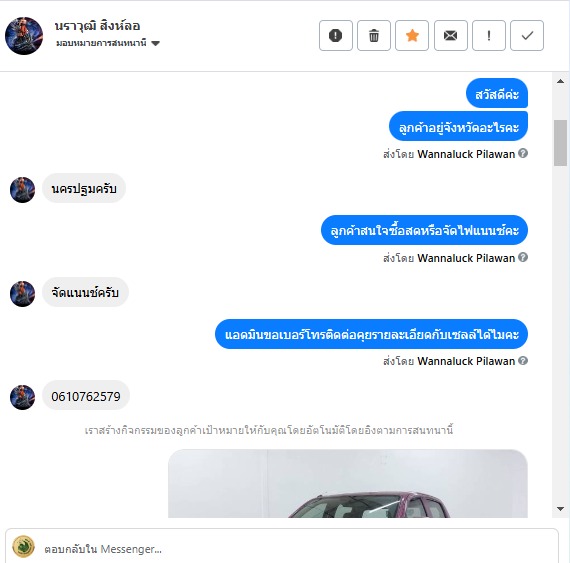Screen dimensions: 570x563
Task: Open the มอบหมายการสนทนานี้ assignment menu
Action: pos(108,43)
